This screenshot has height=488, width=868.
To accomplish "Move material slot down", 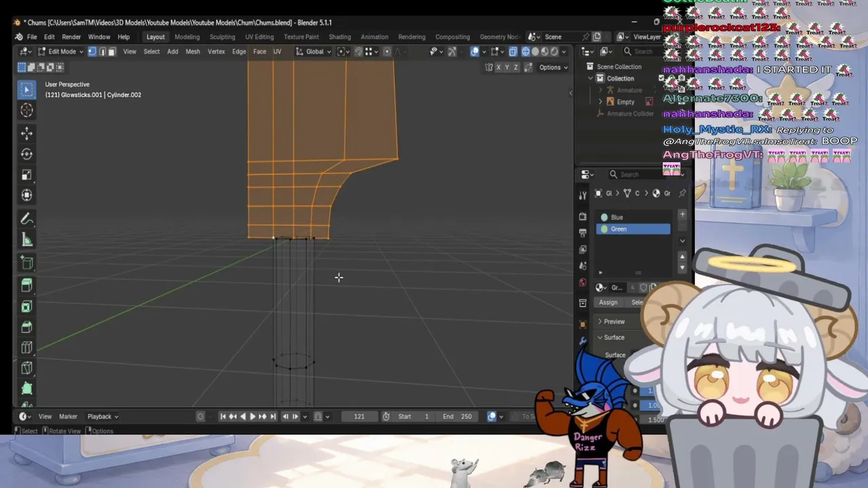I will pos(682,266).
